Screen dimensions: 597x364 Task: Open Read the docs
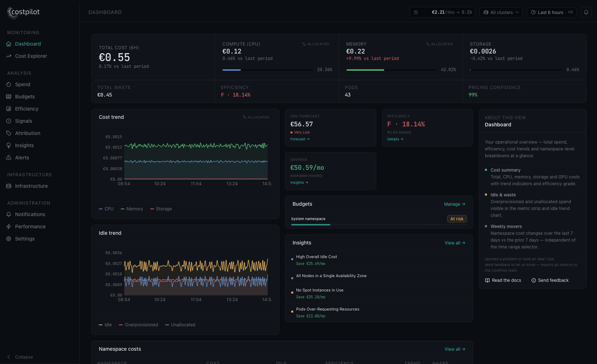click(x=503, y=280)
